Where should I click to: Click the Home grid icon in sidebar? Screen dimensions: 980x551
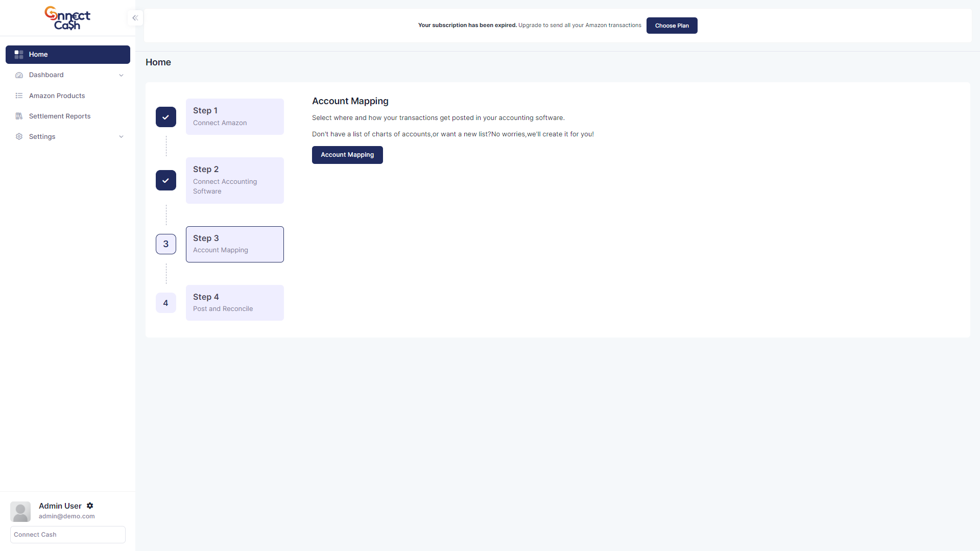(19, 55)
